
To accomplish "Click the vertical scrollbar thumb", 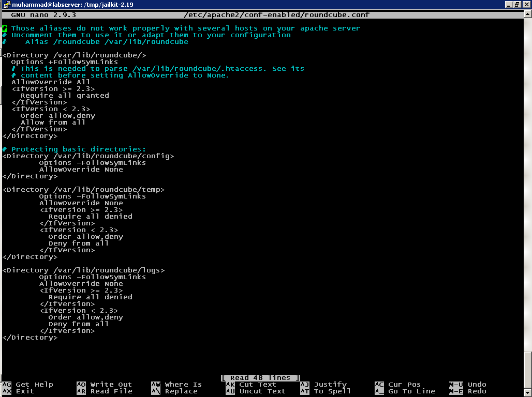I will pyautogui.click(x=527, y=370).
